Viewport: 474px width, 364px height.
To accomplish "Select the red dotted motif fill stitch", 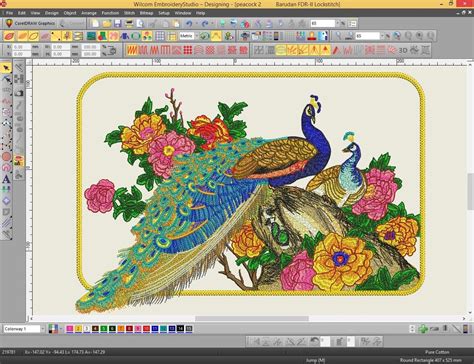I will (188, 50).
